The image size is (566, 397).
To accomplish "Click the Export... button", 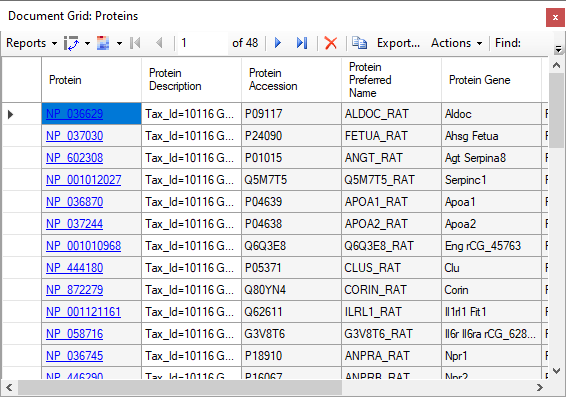I will [398, 43].
